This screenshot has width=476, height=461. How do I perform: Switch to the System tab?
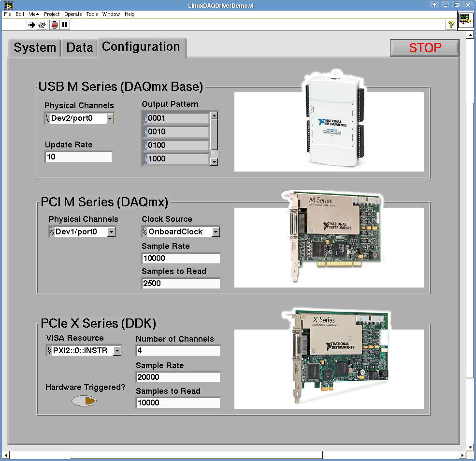(35, 48)
